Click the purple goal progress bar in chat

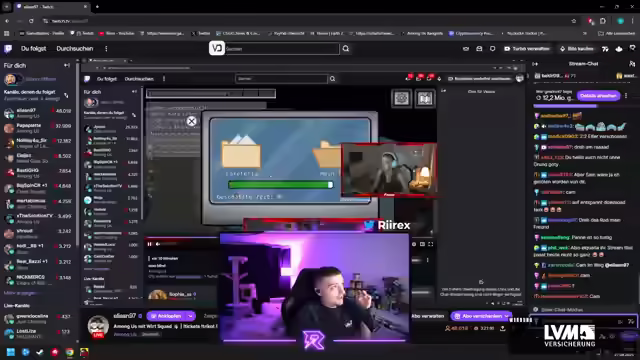tap(565, 107)
